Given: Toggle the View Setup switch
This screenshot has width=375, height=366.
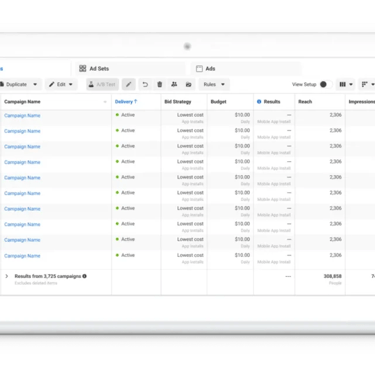Looking at the screenshot, I should [326, 84].
